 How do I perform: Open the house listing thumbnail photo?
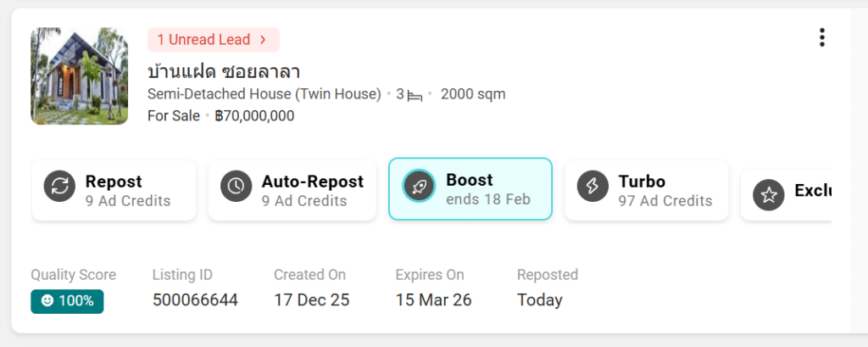click(79, 76)
